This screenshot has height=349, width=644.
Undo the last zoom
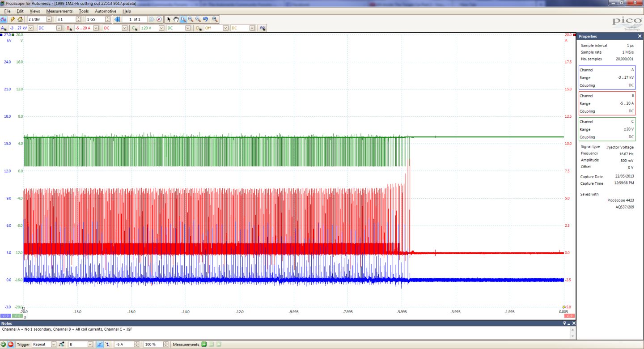point(205,19)
